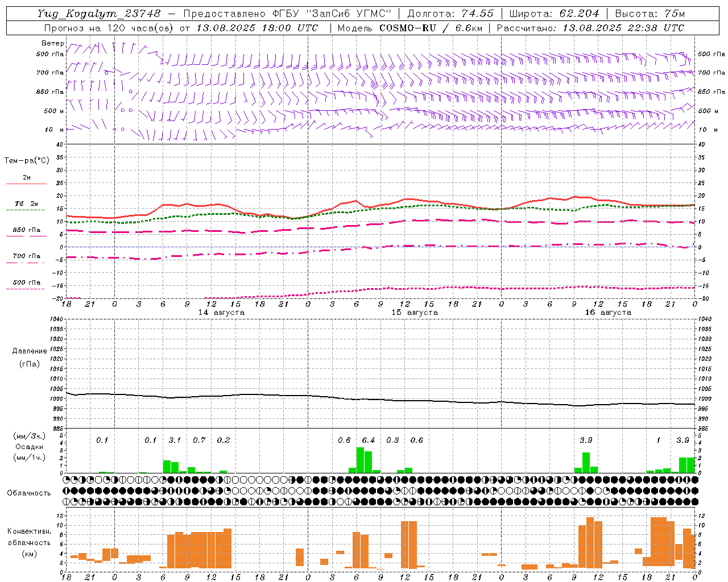Click the (км) unit label of convective cloudiness
The width and height of the screenshot is (728, 582).
(30, 554)
